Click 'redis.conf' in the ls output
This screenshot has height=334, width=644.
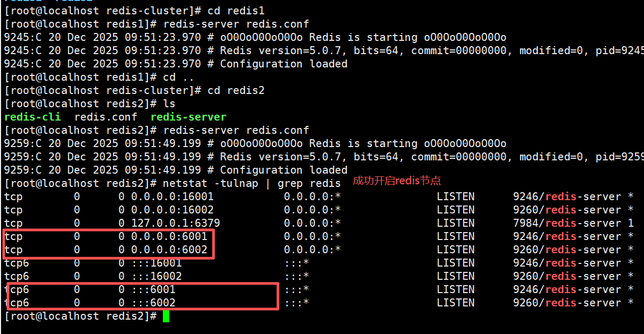(x=106, y=117)
